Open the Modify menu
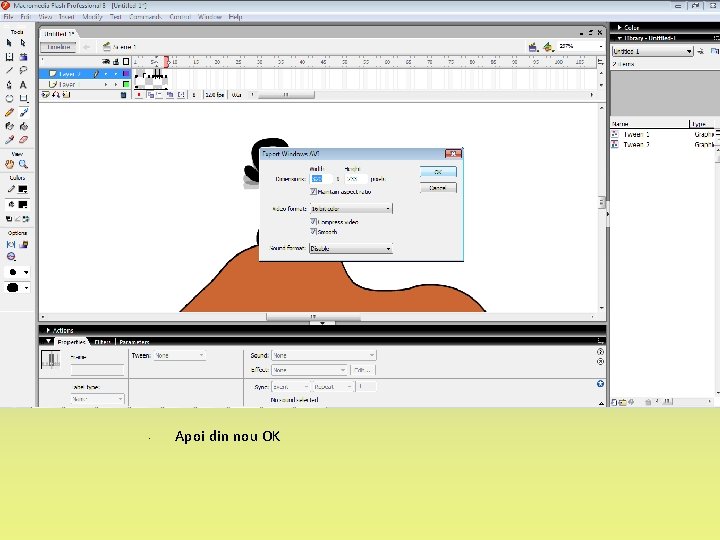The width and height of the screenshot is (720, 540). click(x=92, y=17)
